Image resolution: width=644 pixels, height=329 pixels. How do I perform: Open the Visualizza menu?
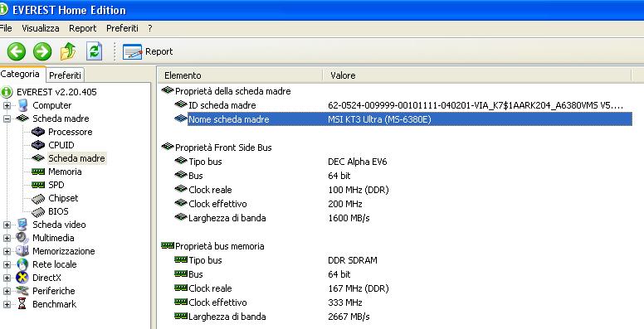tap(40, 28)
